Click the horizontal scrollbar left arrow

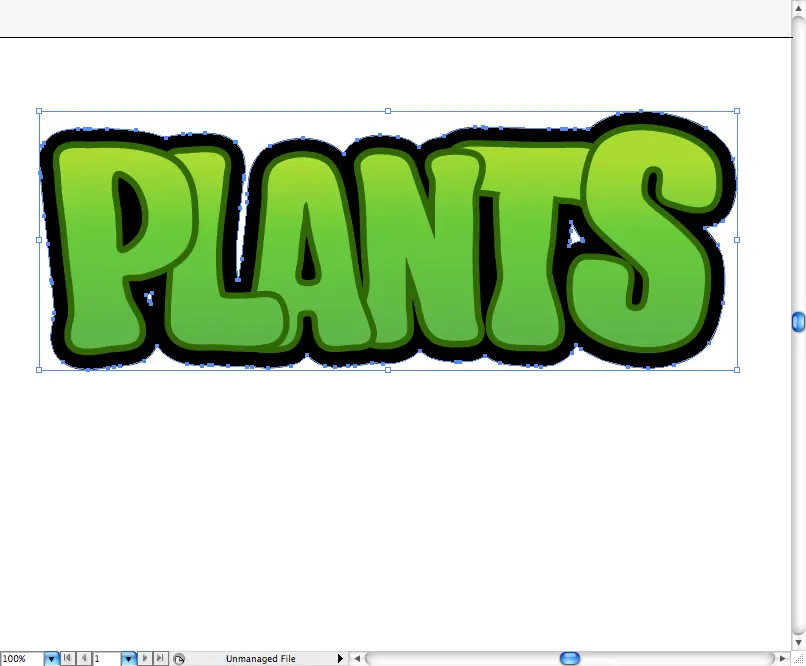(x=357, y=658)
